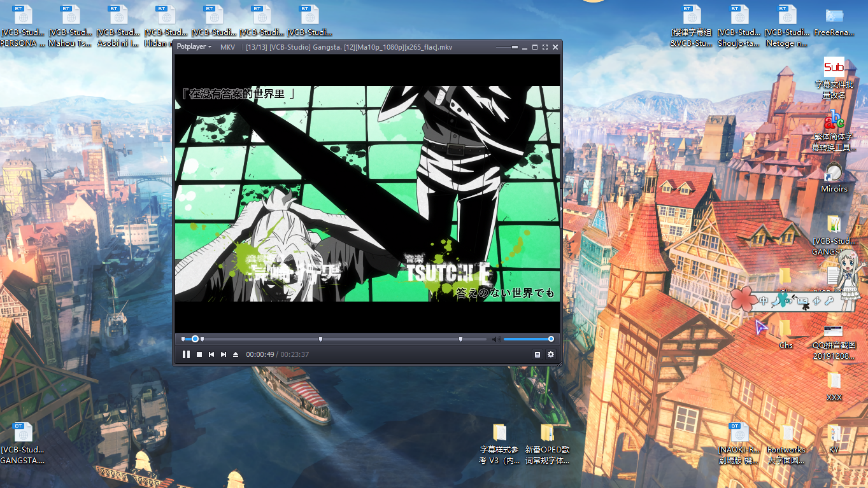Toggle time display at 00:00:49
This screenshot has height=488, width=868.
(260, 354)
